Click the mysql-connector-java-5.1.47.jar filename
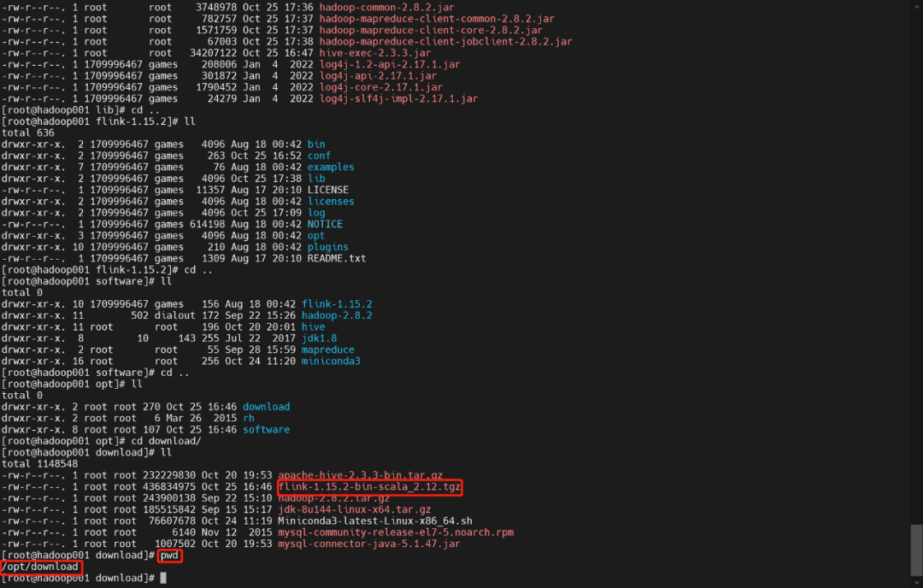This screenshot has width=923, height=588. click(369, 544)
